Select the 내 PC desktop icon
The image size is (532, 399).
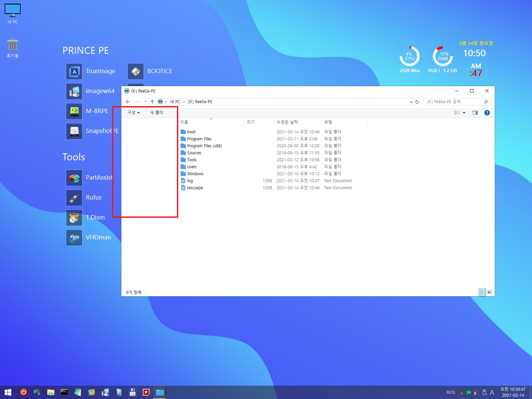(x=13, y=14)
